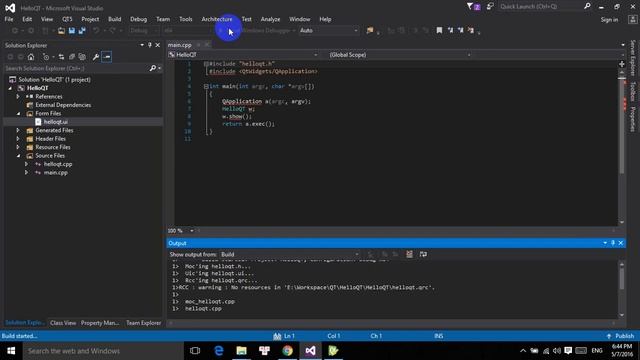The height and width of the screenshot is (360, 640).
Task: Open the Server Explorer side tab
Action: [633, 58]
